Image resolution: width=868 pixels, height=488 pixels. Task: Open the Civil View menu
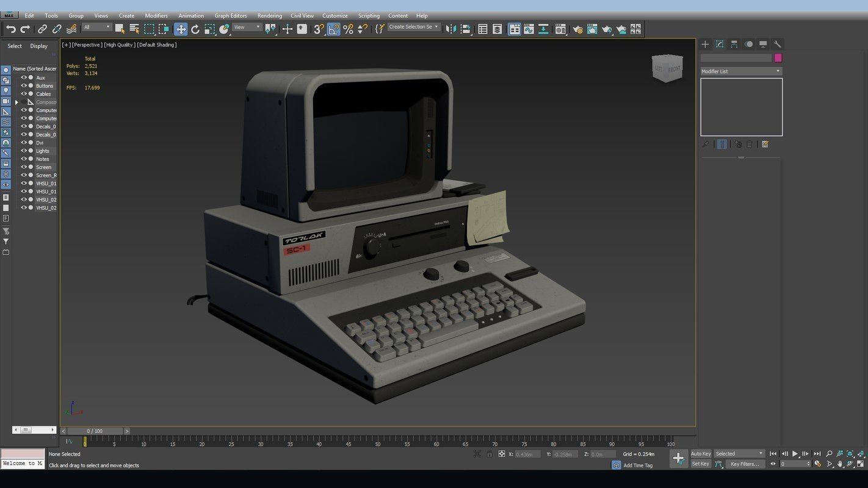point(302,16)
